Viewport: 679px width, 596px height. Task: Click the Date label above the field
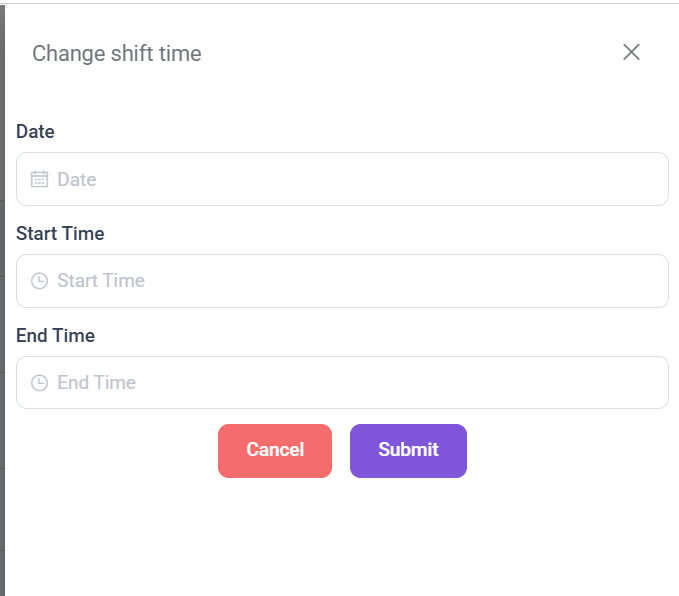tap(35, 132)
